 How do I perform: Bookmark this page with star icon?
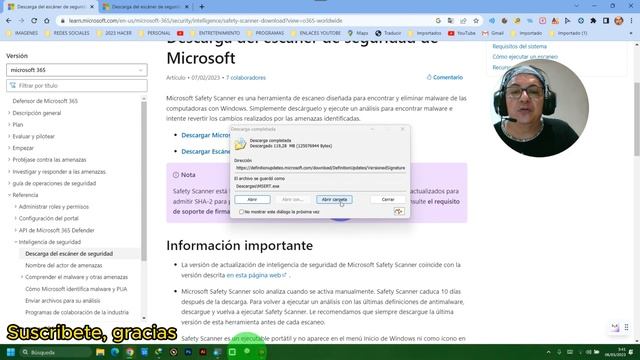(x=476, y=20)
